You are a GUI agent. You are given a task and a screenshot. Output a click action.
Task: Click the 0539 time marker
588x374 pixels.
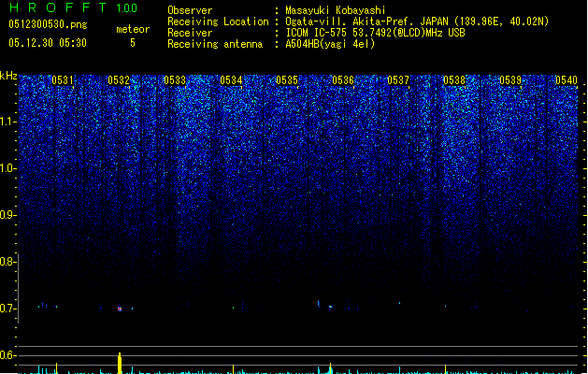pyautogui.click(x=510, y=80)
